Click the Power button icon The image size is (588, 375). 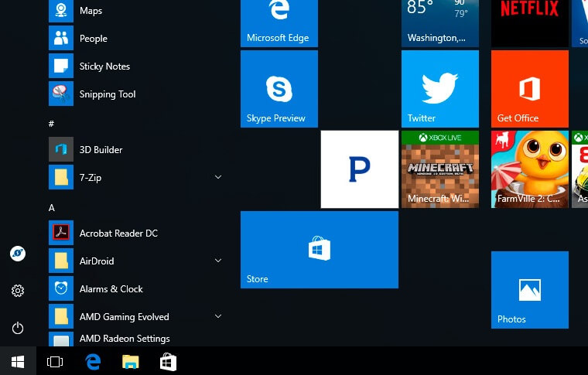pyautogui.click(x=18, y=328)
